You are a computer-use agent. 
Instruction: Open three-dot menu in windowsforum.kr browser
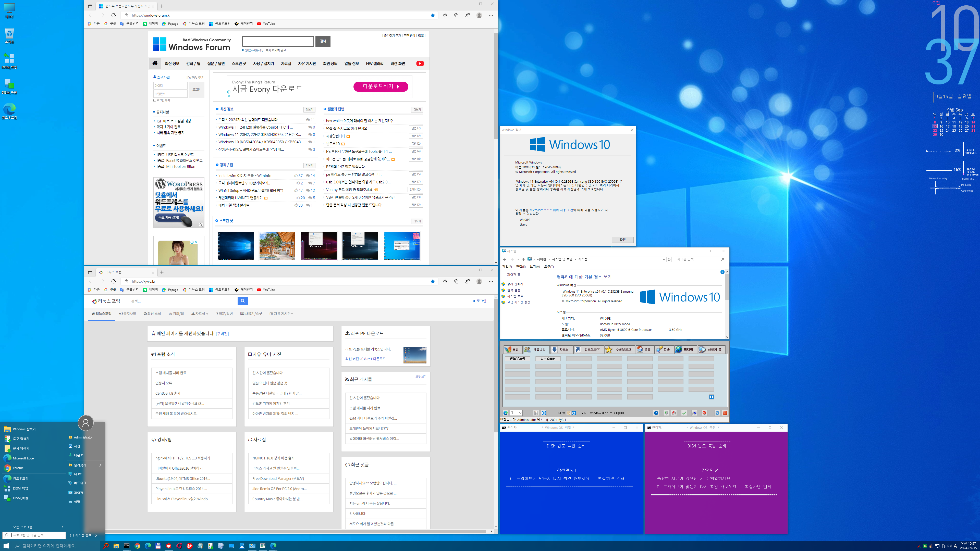pyautogui.click(x=491, y=15)
